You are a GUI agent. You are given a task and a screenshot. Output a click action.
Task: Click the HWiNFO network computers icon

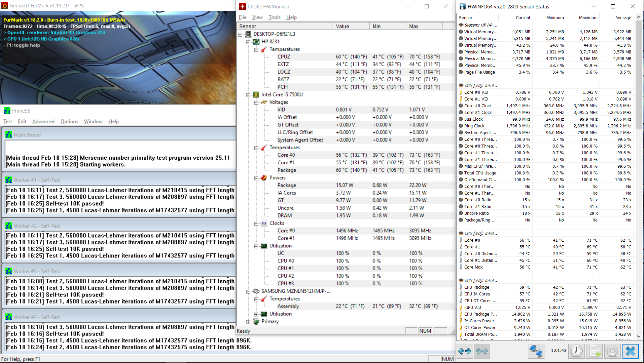click(x=536, y=351)
